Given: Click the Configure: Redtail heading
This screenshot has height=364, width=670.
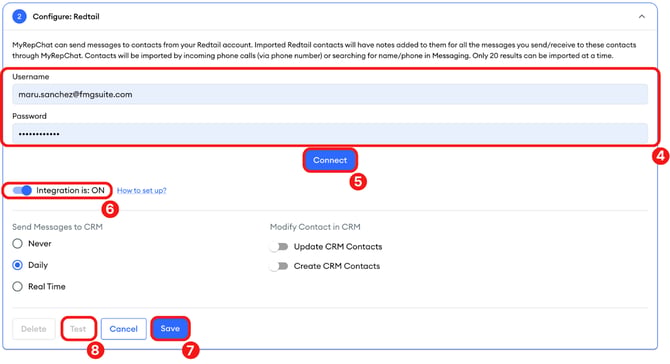Looking at the screenshot, I should point(66,17).
